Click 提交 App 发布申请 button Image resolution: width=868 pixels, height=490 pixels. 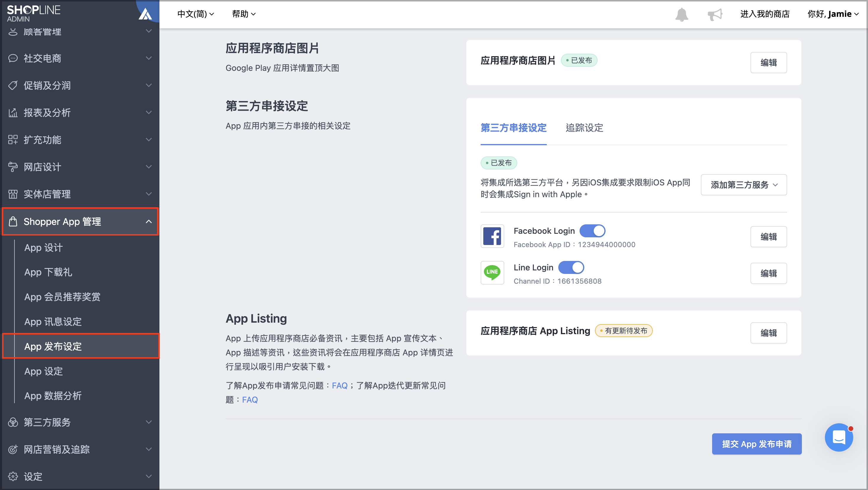(x=756, y=444)
